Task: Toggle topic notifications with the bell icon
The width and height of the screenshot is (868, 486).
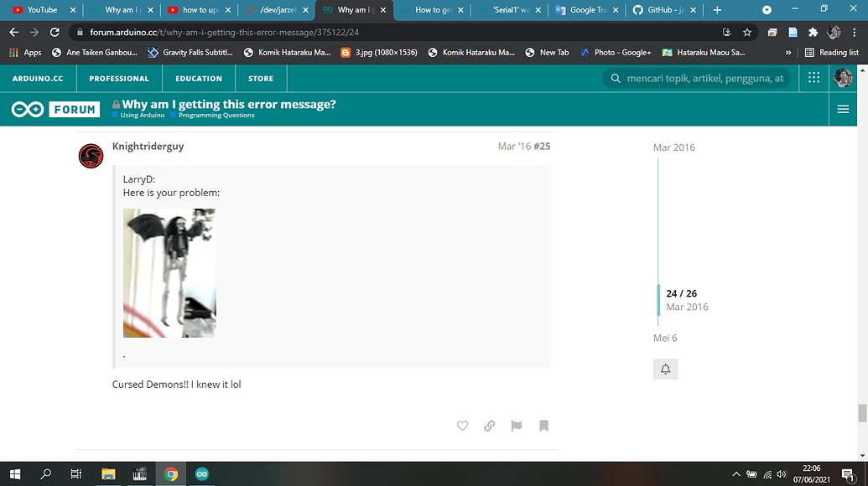Action: (x=665, y=369)
